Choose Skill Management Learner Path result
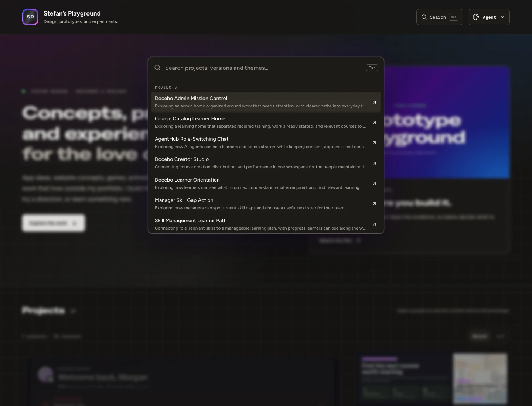Screen dimensions: 532x406 tap(266, 224)
